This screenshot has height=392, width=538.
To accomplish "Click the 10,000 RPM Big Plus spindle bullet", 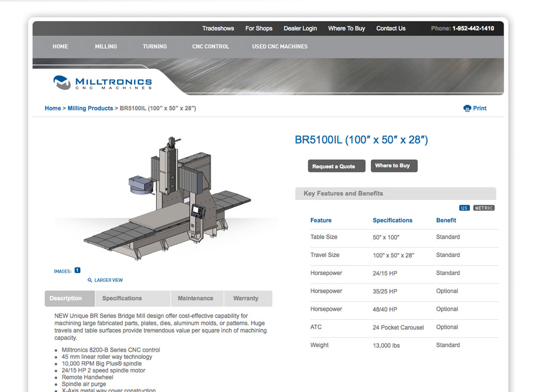I will [101, 363].
